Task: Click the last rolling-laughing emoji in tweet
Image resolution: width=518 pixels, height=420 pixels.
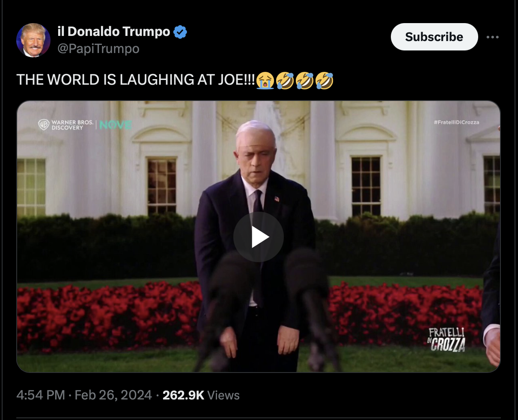Action: (x=324, y=80)
